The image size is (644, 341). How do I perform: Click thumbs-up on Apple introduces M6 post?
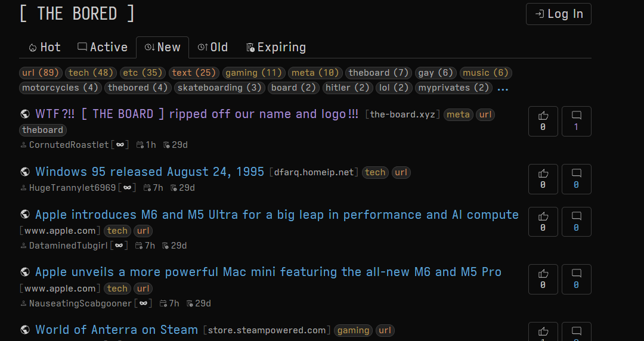coord(543,222)
